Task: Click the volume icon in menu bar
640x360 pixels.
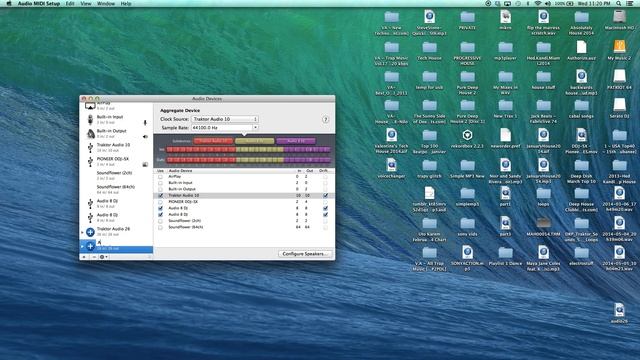Action: point(548,3)
